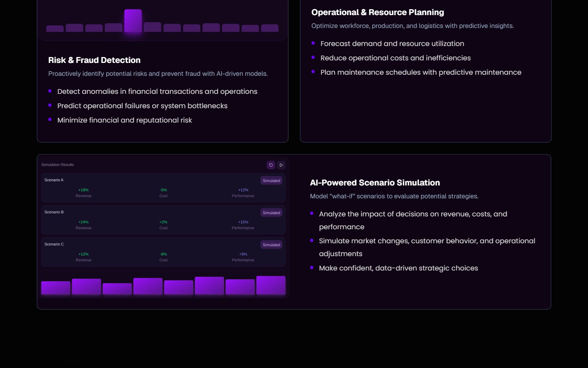Click the +9% Performance value
Viewport: 588px width, 368px height.
(x=243, y=254)
